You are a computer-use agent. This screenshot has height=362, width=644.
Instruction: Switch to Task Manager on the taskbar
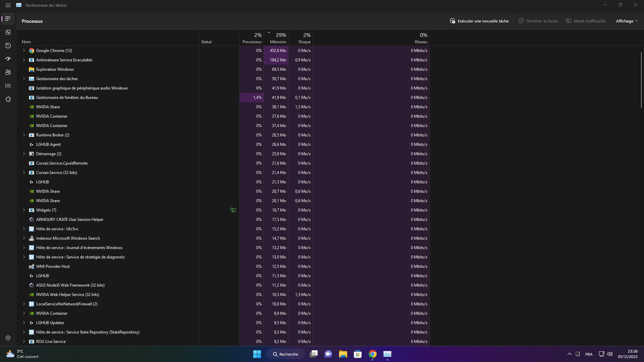click(387, 354)
